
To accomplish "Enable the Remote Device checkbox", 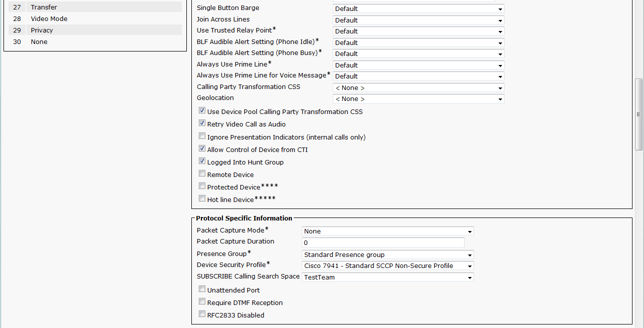I will click(202, 173).
